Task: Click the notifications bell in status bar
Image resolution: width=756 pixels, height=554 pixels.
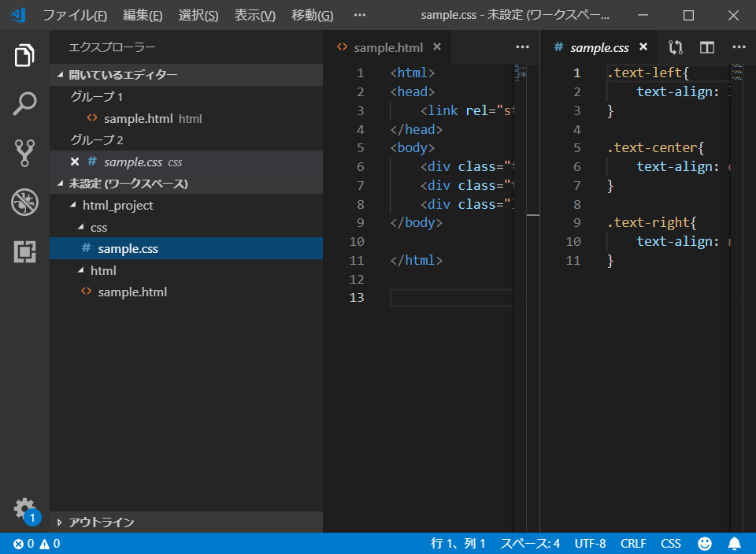Action: tap(734, 544)
